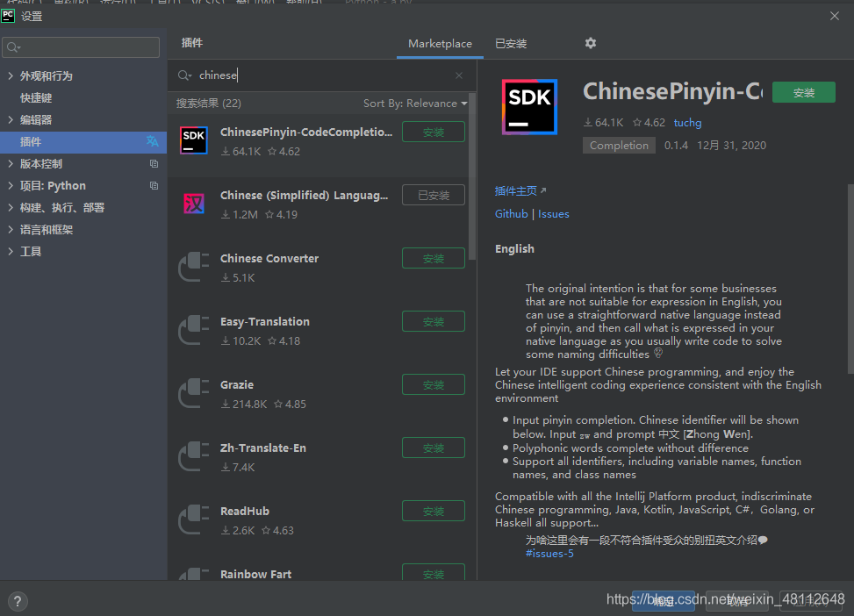Click the Chinese Converter plugin icon

pyautogui.click(x=194, y=267)
